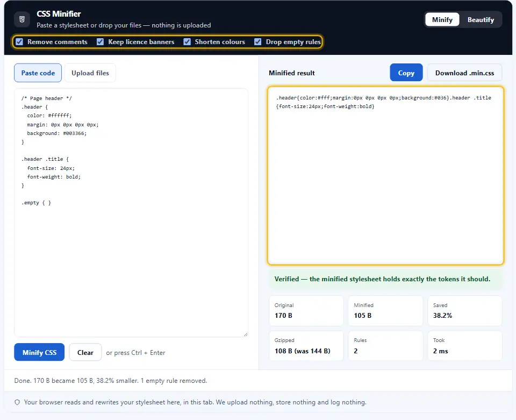Switch to Beautify mode
This screenshot has height=420, width=516.
[481, 20]
